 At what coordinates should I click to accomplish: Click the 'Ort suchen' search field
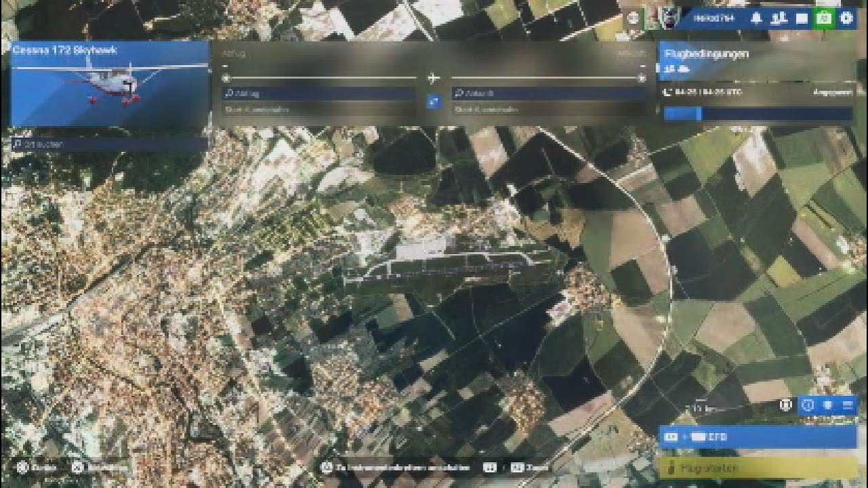tap(109, 144)
